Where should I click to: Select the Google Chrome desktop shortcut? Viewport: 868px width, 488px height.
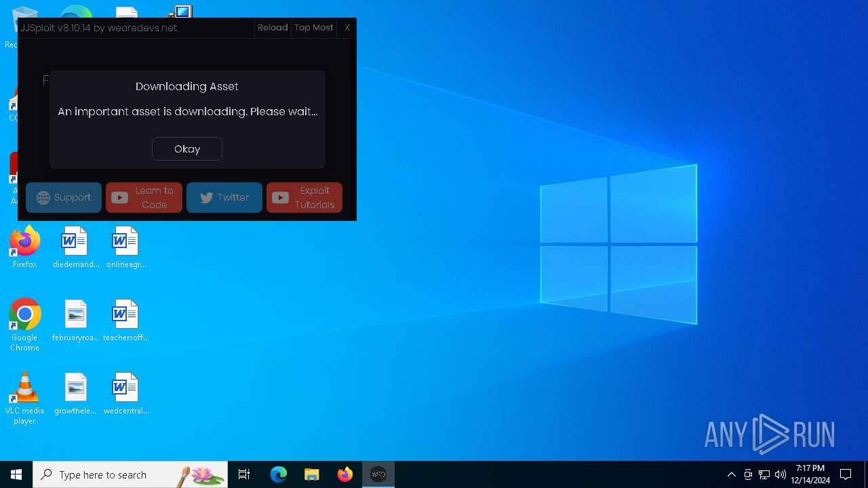pos(24,325)
